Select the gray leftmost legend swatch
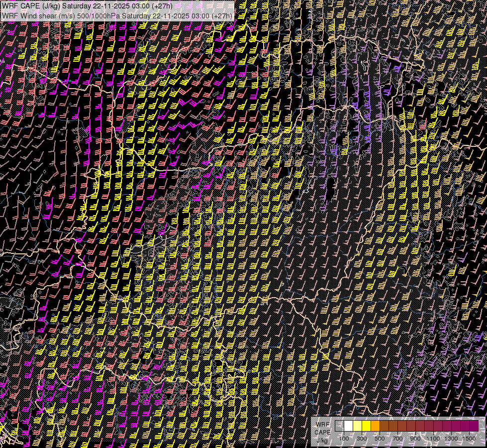This screenshot has width=487, height=448. point(339,426)
